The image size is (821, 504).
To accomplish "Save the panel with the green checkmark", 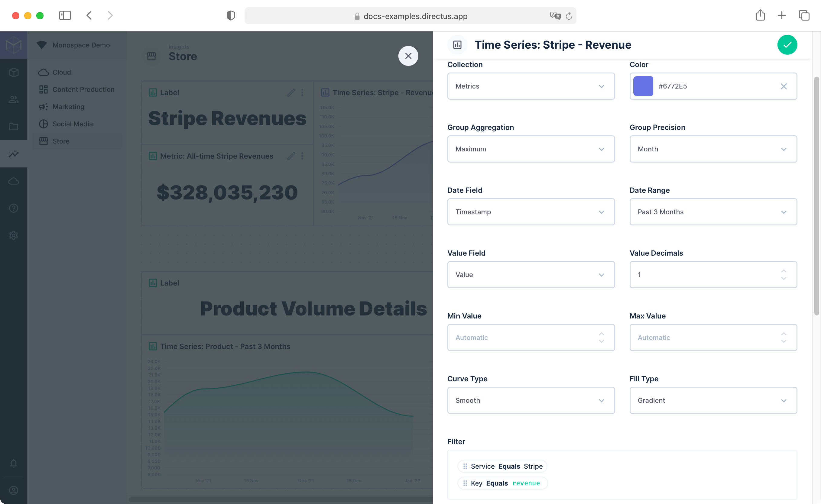I will [787, 44].
